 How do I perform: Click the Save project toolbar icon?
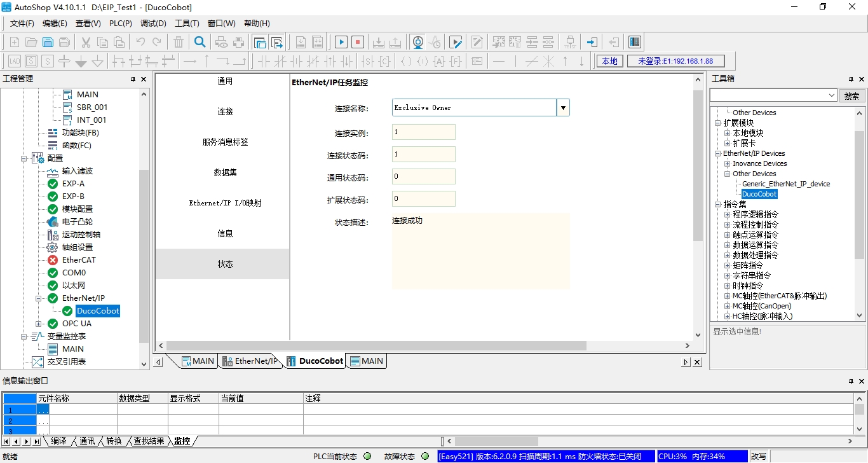pyautogui.click(x=48, y=42)
